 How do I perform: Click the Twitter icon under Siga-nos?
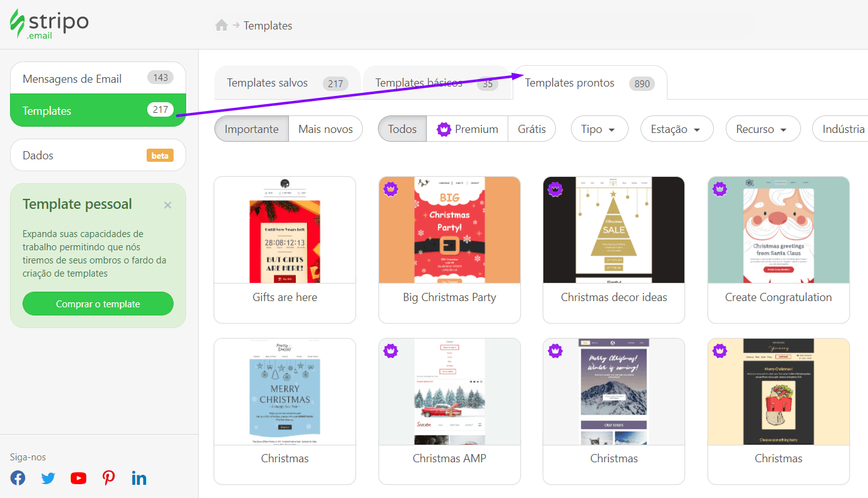click(x=48, y=478)
